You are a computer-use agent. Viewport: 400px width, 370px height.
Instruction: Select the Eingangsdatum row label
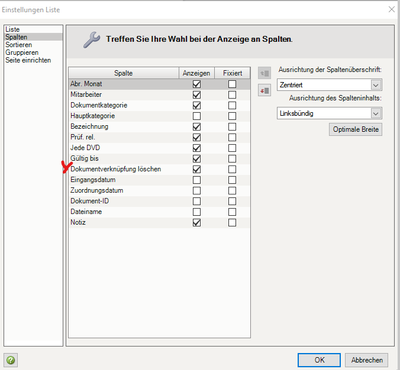(x=93, y=180)
